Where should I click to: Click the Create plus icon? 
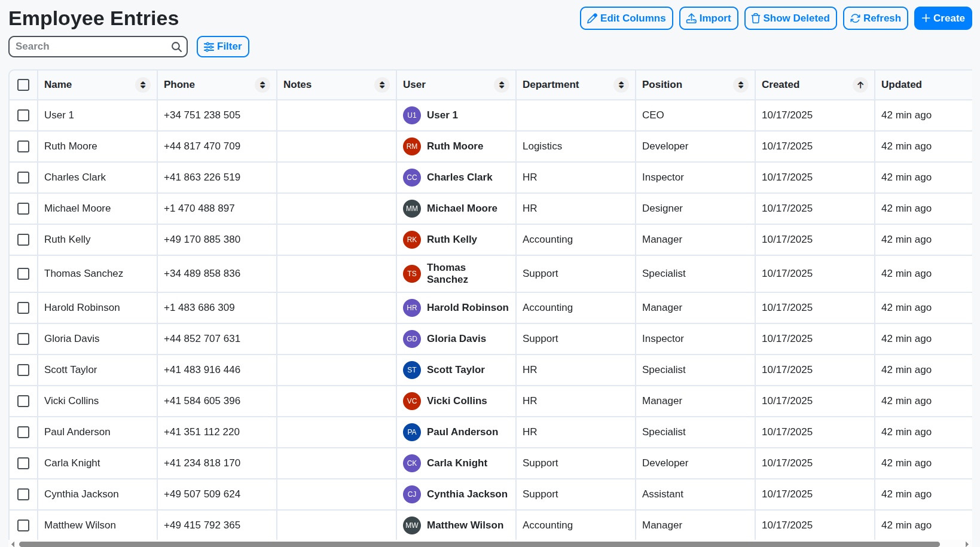click(927, 18)
